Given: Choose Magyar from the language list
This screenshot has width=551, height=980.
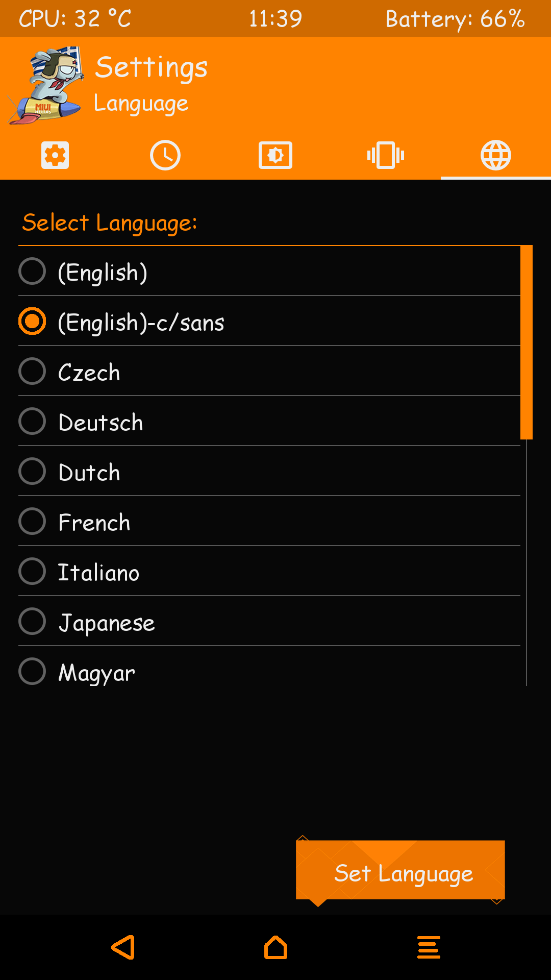Looking at the screenshot, I should [x=32, y=671].
